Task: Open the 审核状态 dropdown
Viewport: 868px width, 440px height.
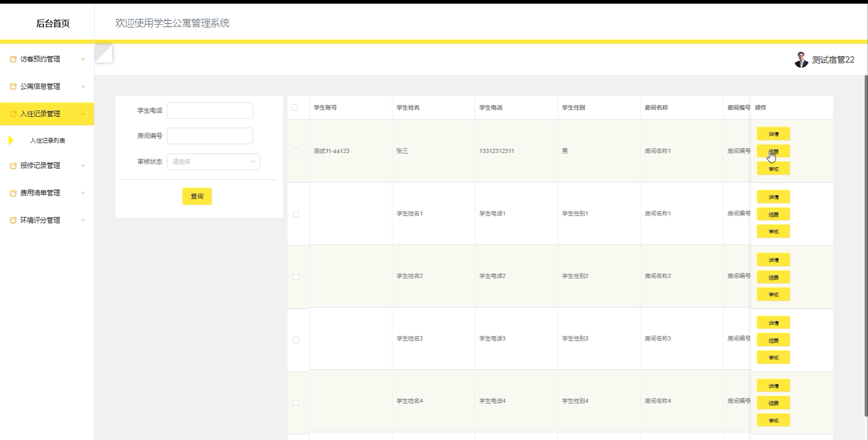Action: (213, 162)
